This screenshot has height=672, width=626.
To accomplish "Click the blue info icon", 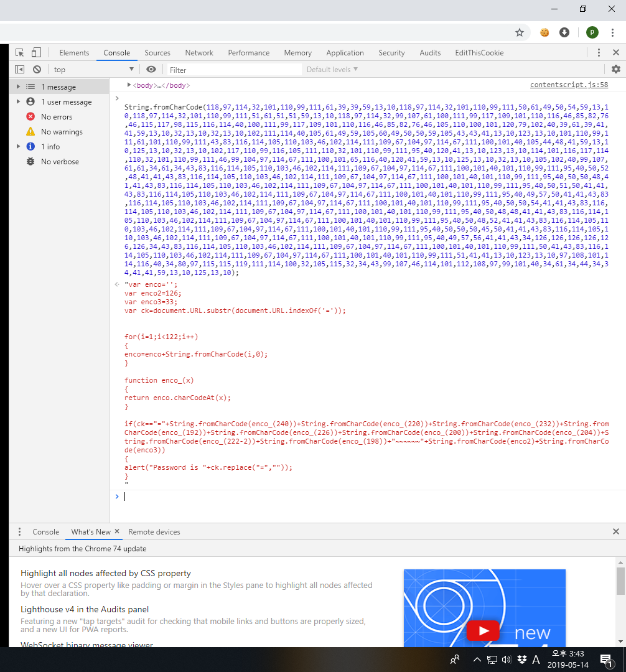I will [x=30, y=147].
